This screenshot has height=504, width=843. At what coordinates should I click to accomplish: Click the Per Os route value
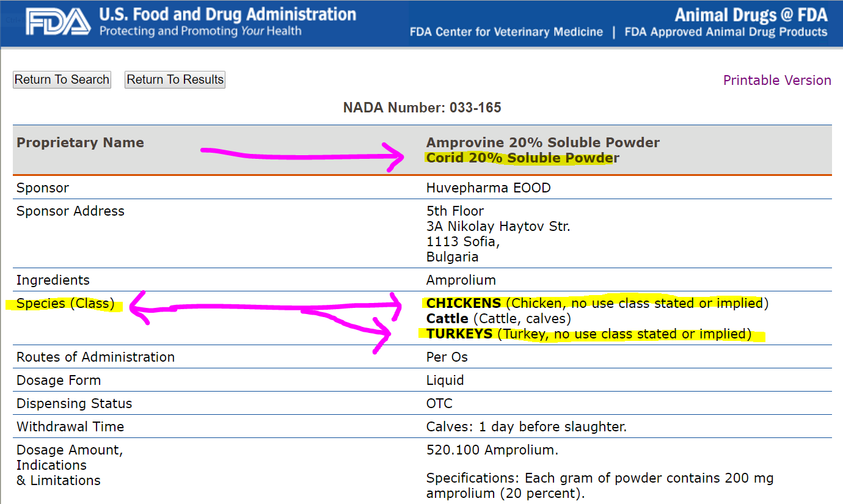[x=447, y=357]
